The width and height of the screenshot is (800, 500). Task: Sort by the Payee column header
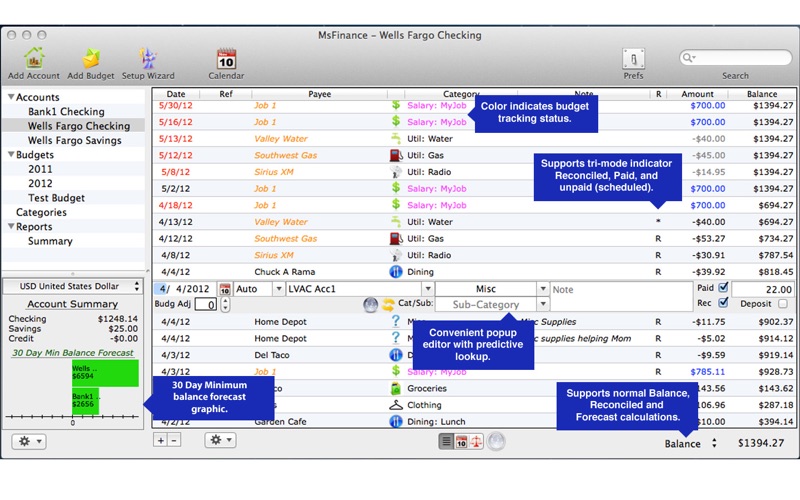tap(319, 94)
